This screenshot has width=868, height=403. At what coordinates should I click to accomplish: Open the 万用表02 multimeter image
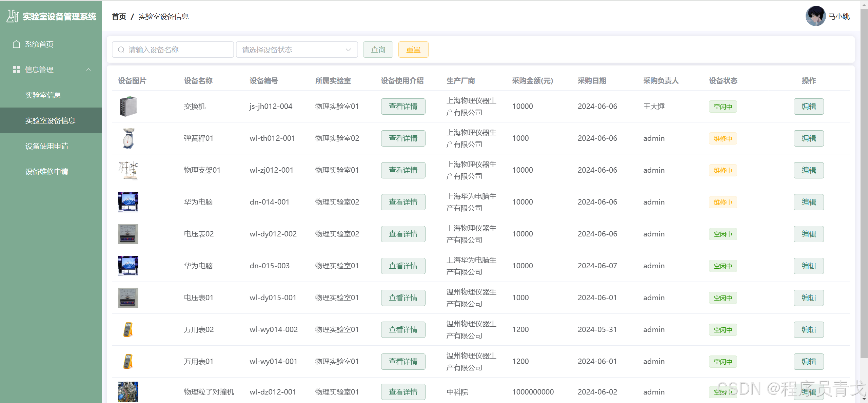click(x=128, y=330)
